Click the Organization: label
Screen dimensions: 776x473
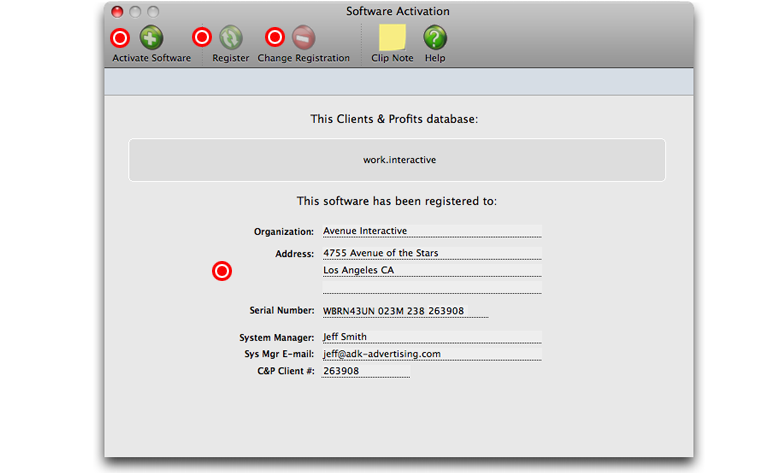pyautogui.click(x=284, y=232)
